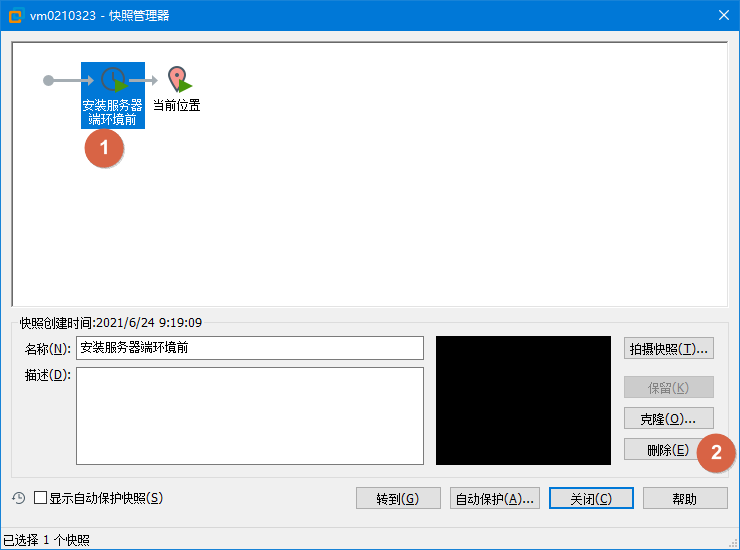Click the 安装服务器端环境前 label in the tree
Image resolution: width=740 pixels, height=550 pixels.
click(x=113, y=112)
